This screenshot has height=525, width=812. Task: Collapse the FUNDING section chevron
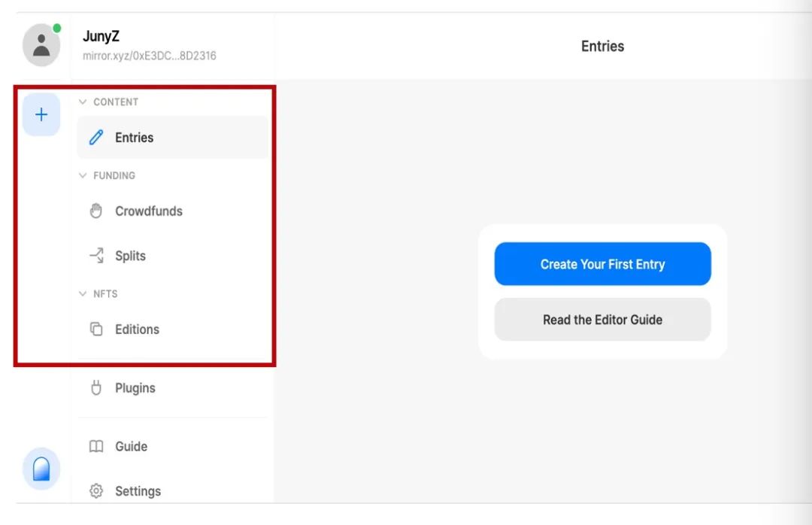(x=83, y=176)
